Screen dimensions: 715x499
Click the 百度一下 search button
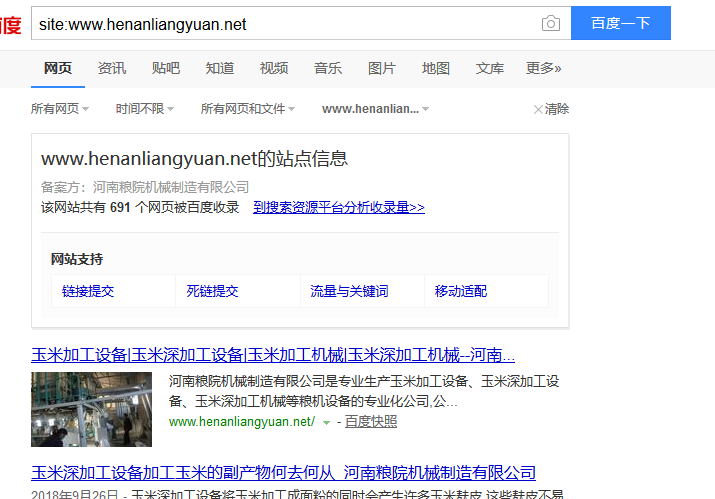click(621, 23)
